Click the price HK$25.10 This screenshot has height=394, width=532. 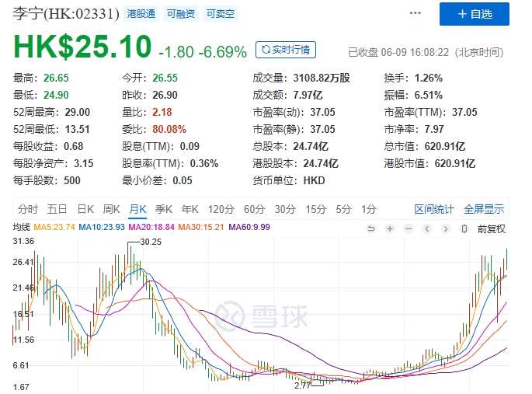[82, 46]
